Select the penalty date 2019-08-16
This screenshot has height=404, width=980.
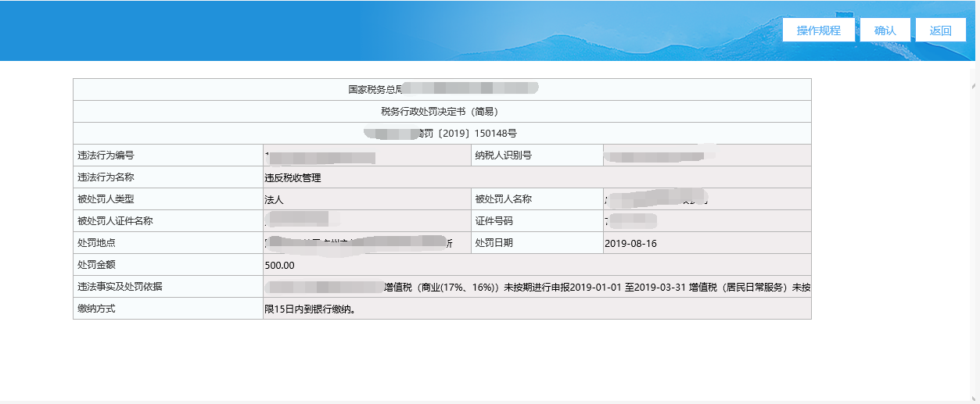(x=630, y=243)
